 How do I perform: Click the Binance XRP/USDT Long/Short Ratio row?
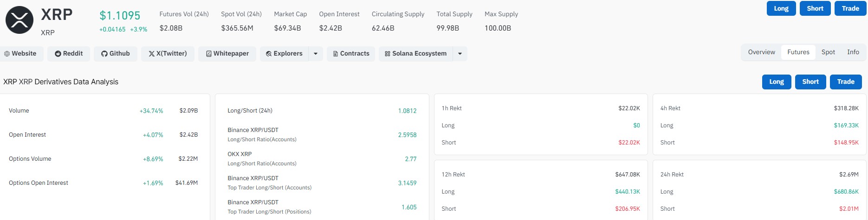322,135
